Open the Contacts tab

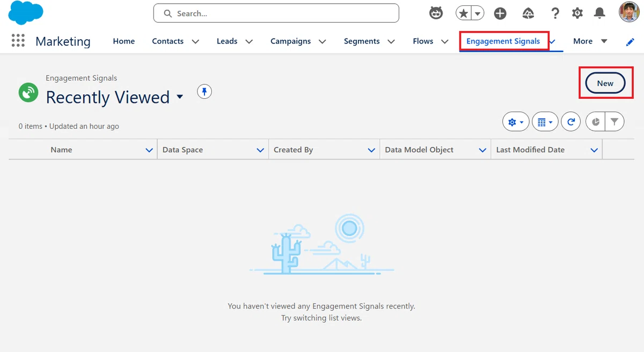(167, 41)
